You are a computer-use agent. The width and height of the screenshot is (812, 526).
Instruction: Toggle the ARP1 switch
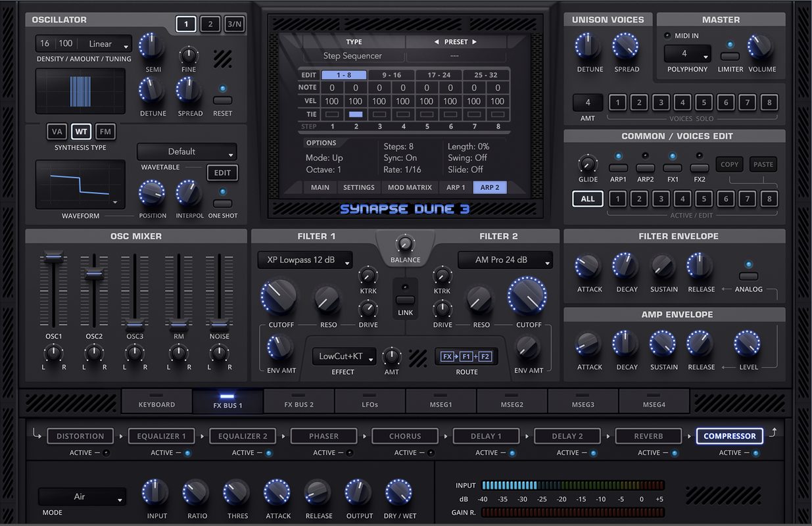(618, 168)
